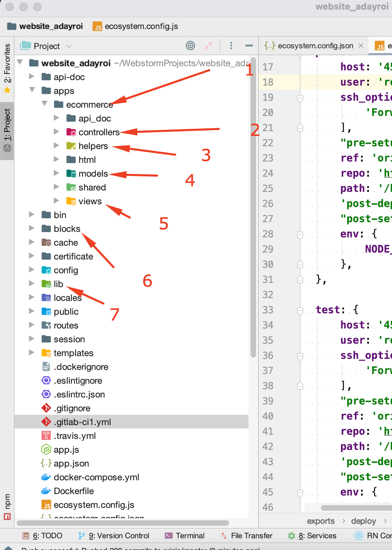
Task: Click the .eslintrc.json file icon
Action: coord(46,394)
